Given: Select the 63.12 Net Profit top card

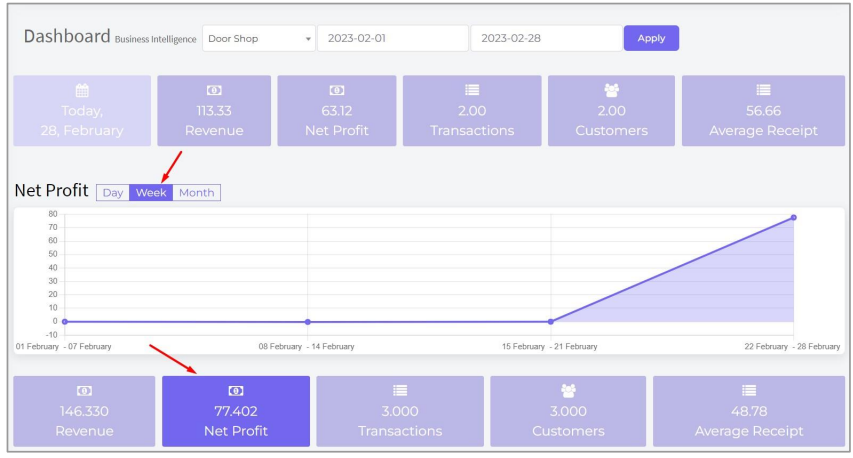Looking at the screenshot, I should 337,110.
